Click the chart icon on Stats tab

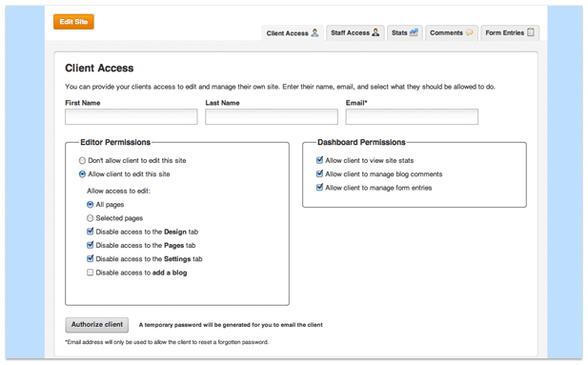click(414, 32)
